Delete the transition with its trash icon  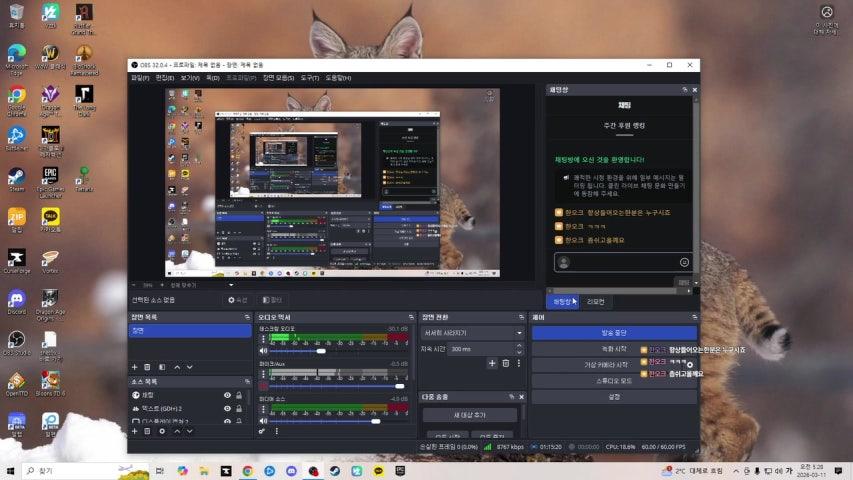[x=505, y=363]
